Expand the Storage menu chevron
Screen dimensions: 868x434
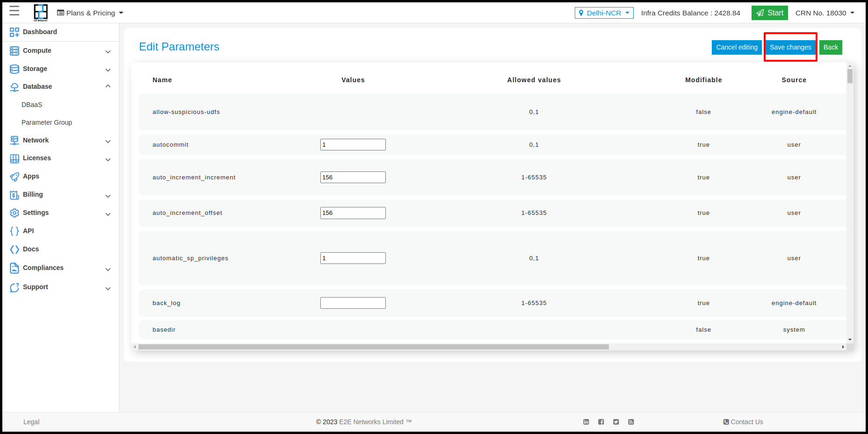click(x=108, y=70)
